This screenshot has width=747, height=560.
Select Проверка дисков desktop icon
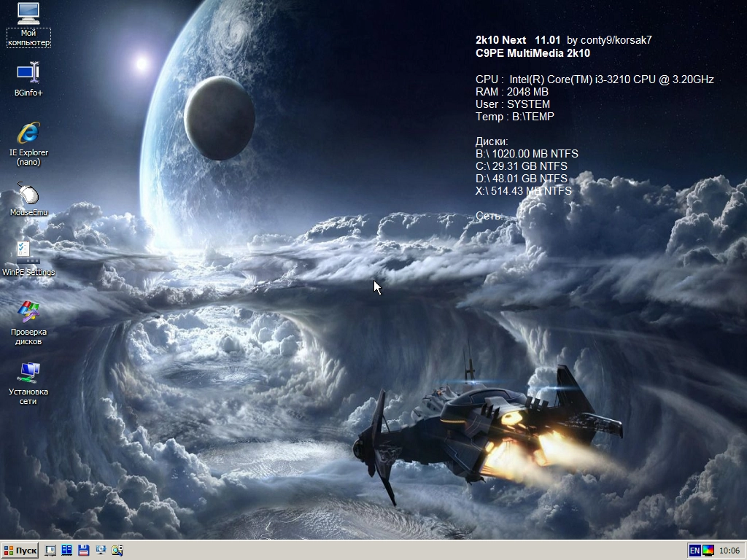(28, 323)
